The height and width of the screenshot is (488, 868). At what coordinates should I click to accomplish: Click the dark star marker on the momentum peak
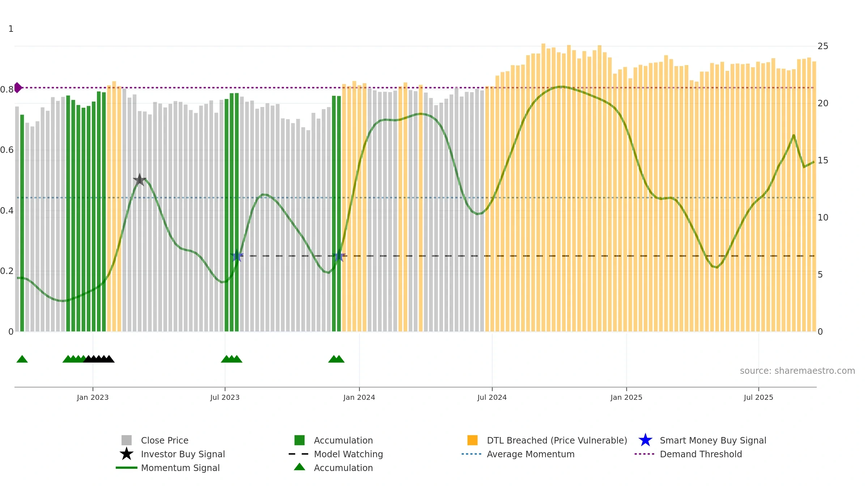tap(140, 180)
